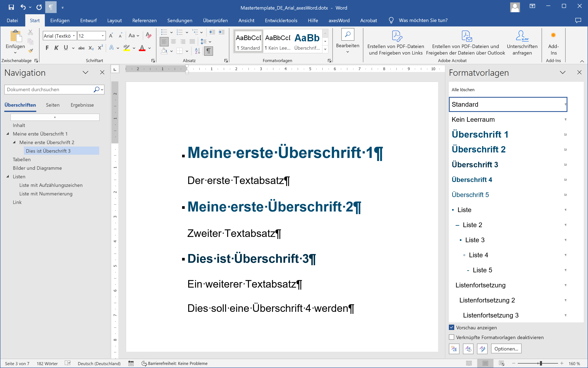Collapse the Listen tree node
Viewport: 588px width, 368px height.
click(x=8, y=176)
